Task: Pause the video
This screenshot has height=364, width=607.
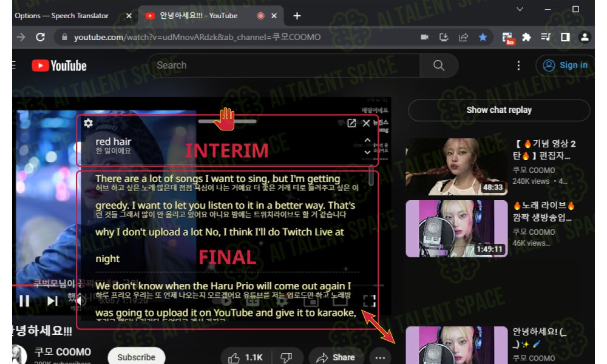Action: coord(24,300)
